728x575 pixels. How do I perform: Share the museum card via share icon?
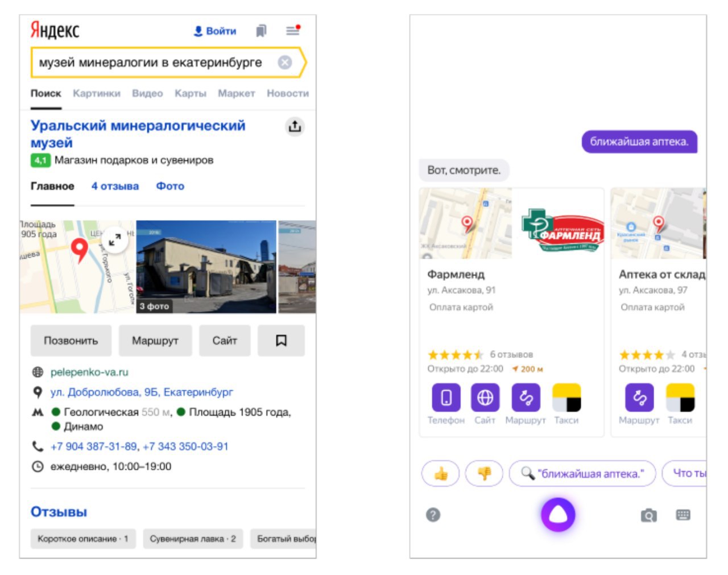point(295,126)
